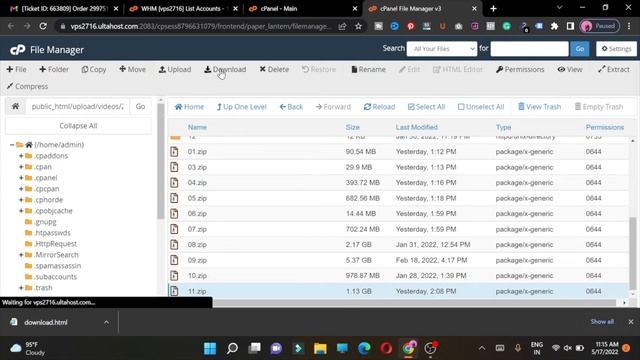640x360 pixels.
Task: Collapse the /home/admin tree root
Action: [12, 144]
